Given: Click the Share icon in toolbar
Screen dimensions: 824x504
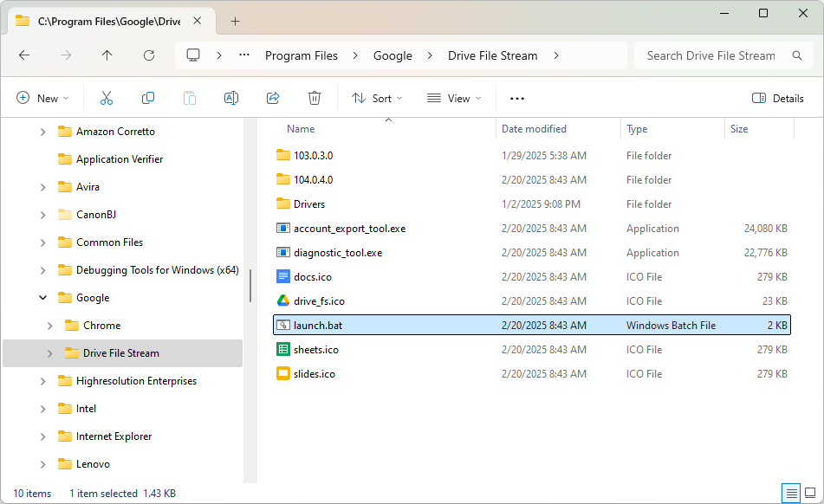Looking at the screenshot, I should [273, 98].
